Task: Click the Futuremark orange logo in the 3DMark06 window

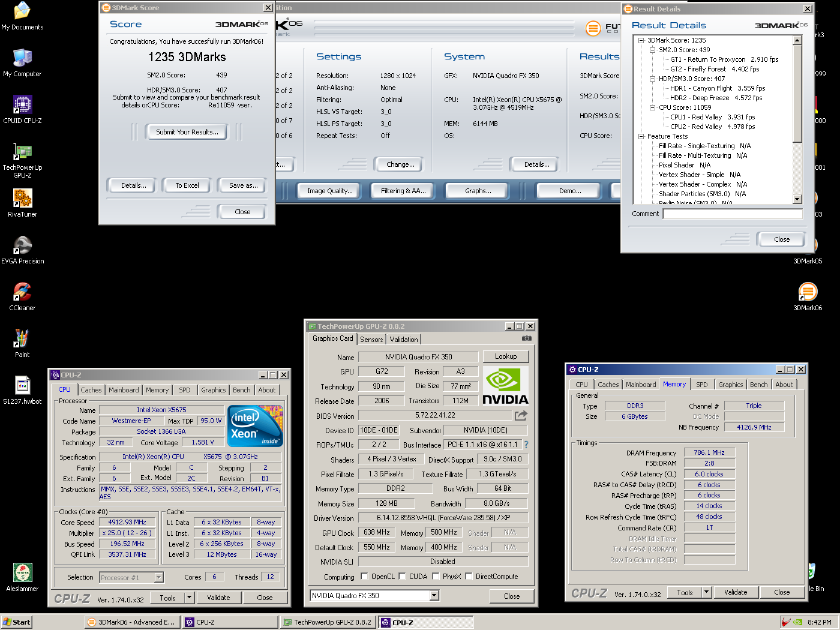Action: pyautogui.click(x=593, y=28)
